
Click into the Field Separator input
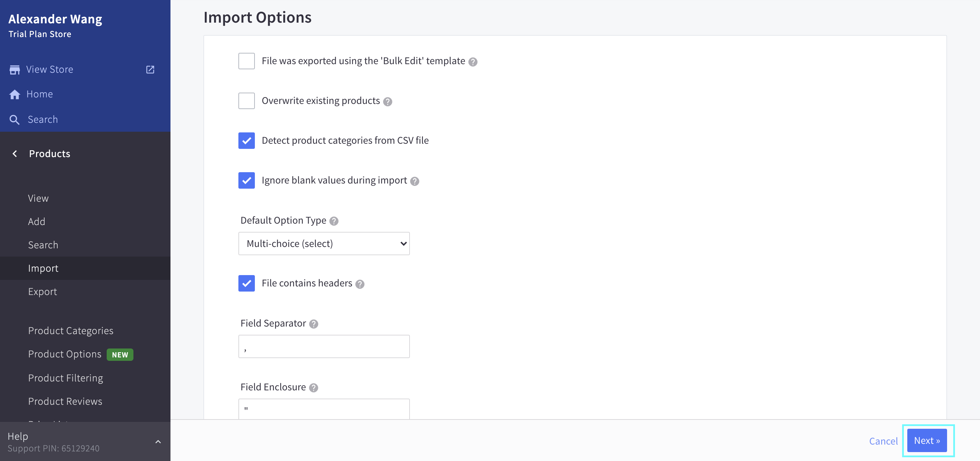[324, 346]
